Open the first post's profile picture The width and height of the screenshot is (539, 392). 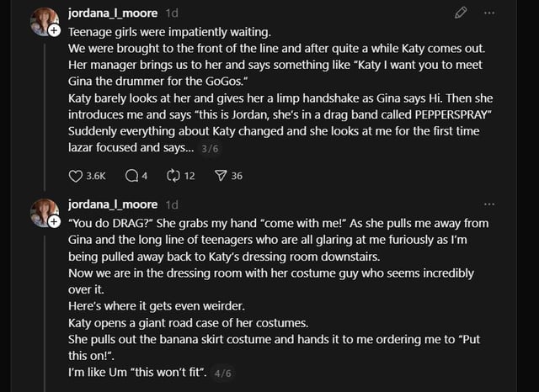pyautogui.click(x=44, y=21)
